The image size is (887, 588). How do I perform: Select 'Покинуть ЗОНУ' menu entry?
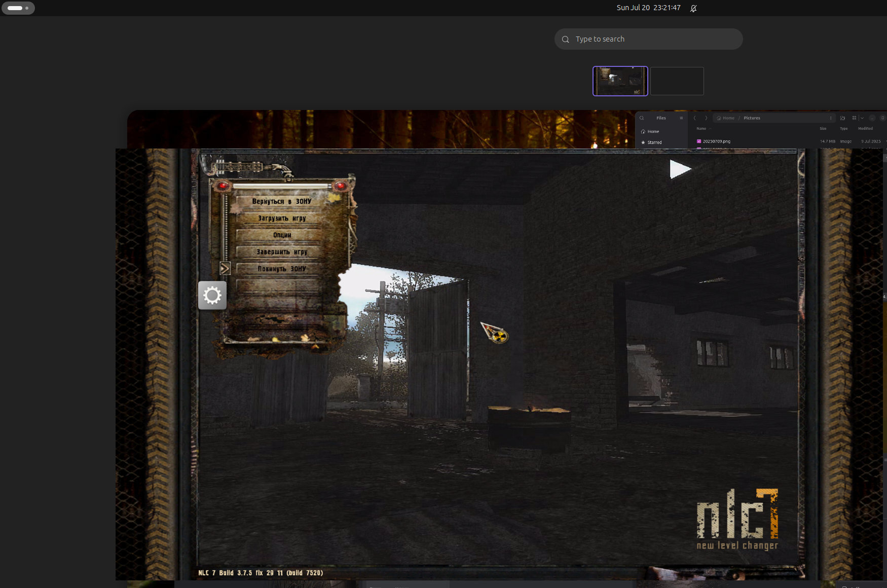(282, 269)
